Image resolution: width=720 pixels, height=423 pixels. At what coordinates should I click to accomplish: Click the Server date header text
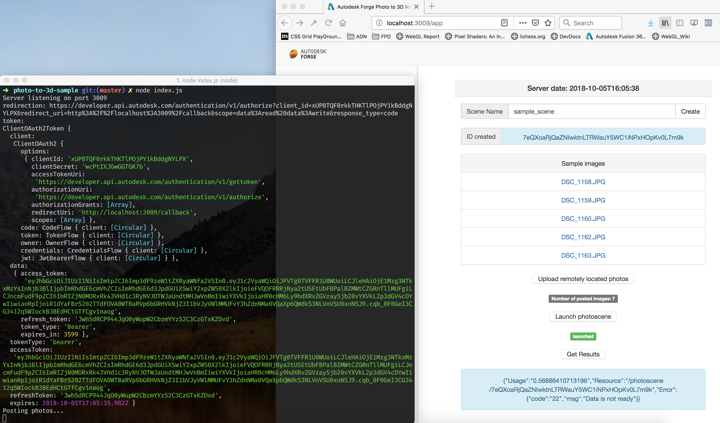[x=583, y=88]
